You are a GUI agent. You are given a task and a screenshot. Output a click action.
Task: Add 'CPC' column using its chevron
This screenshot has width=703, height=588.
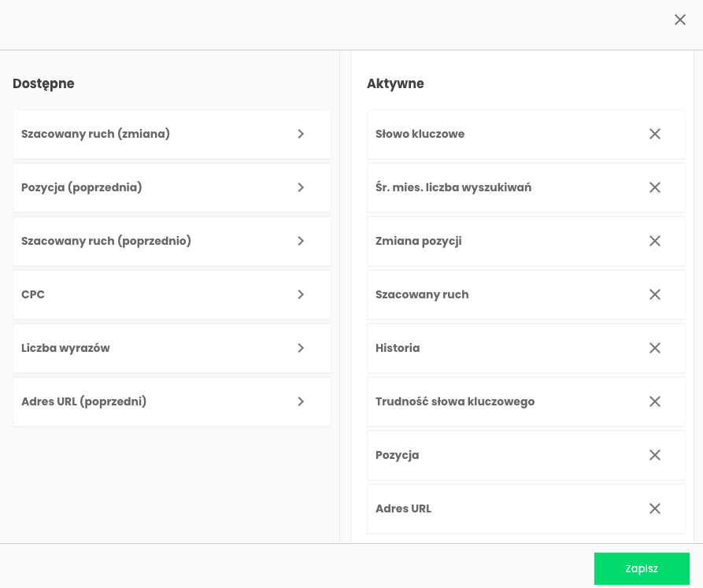pos(301,294)
